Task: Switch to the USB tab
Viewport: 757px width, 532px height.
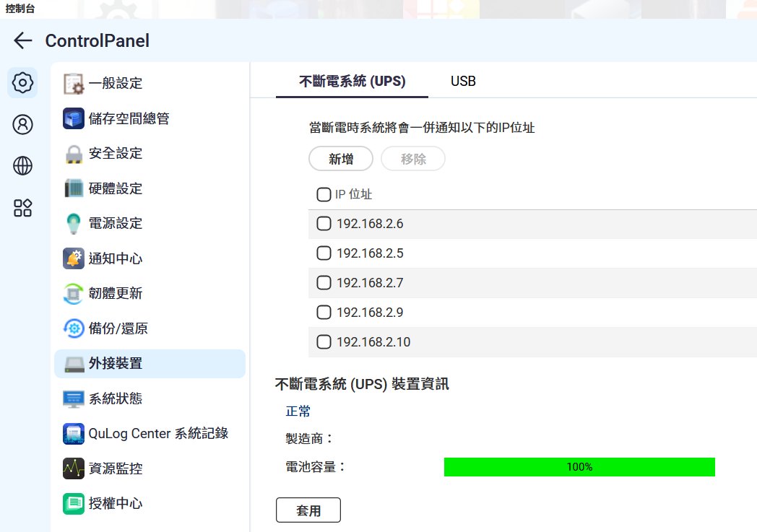Action: click(x=463, y=82)
